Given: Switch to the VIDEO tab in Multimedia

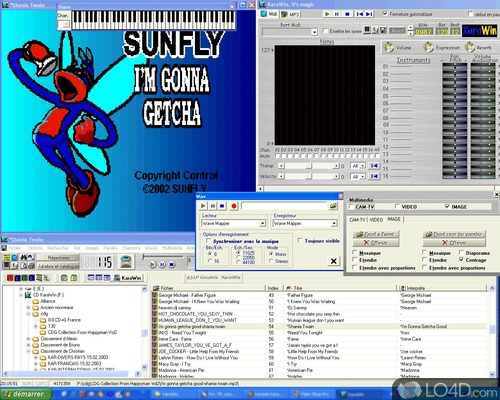Looking at the screenshot, I should (x=376, y=220).
